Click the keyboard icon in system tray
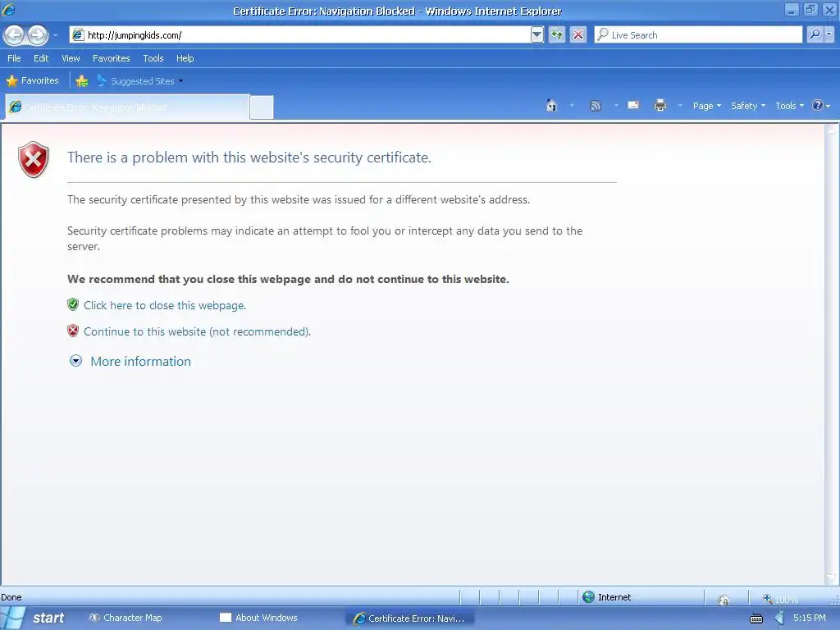The image size is (840, 630). (x=756, y=619)
